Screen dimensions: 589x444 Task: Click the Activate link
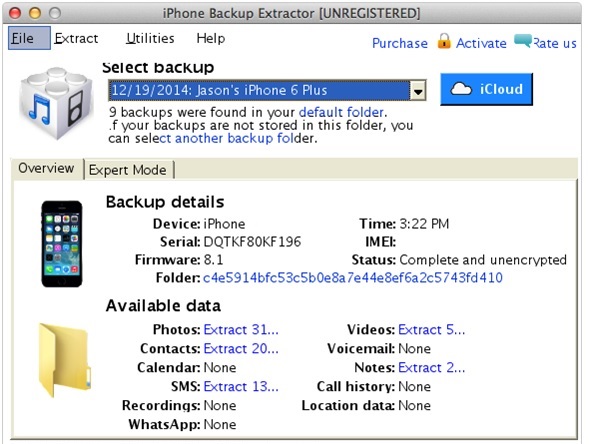(481, 43)
